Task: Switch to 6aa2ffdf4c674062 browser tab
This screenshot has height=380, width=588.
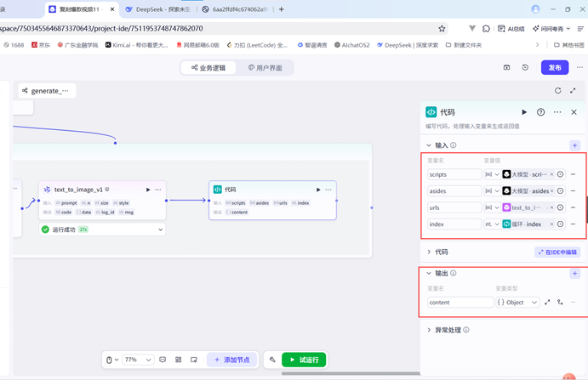Action: (x=236, y=9)
